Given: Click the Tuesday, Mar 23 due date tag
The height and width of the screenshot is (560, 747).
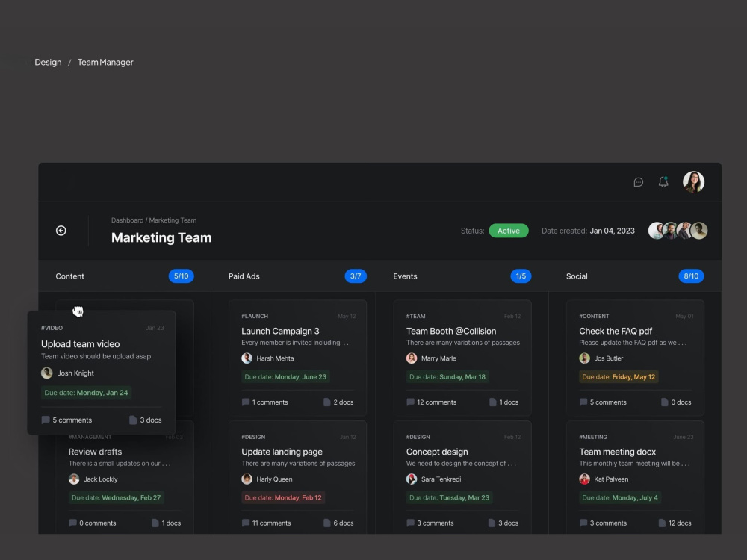Looking at the screenshot, I should point(449,497).
